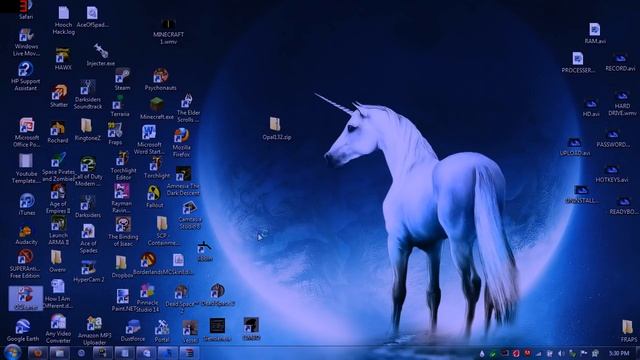Open the Steam shortcut
The image size is (640, 360).
tap(122, 80)
